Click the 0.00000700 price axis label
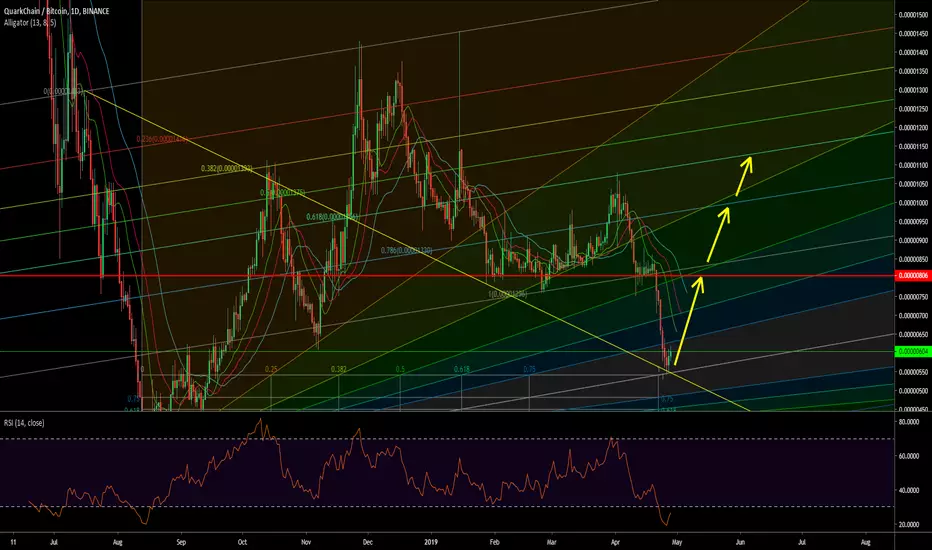932x550 pixels. coord(914,316)
